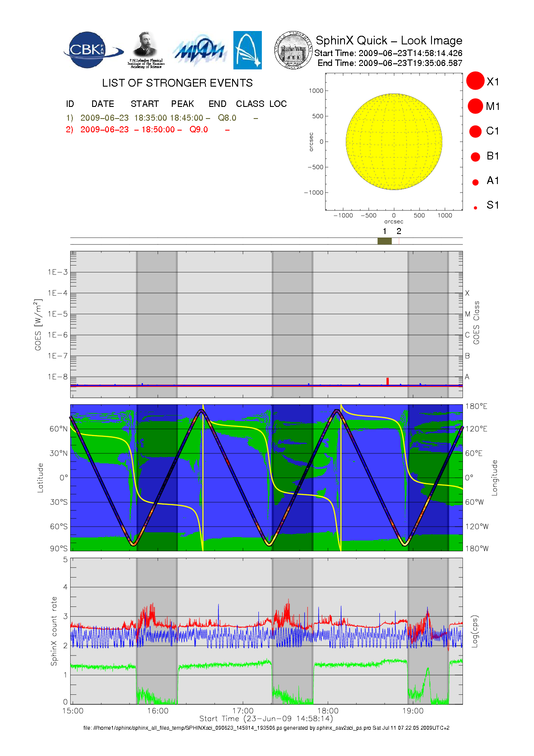Image resolution: width=534 pixels, height=756 pixels.
Task: Click the red spike in GOES plot
Action: coord(388,381)
